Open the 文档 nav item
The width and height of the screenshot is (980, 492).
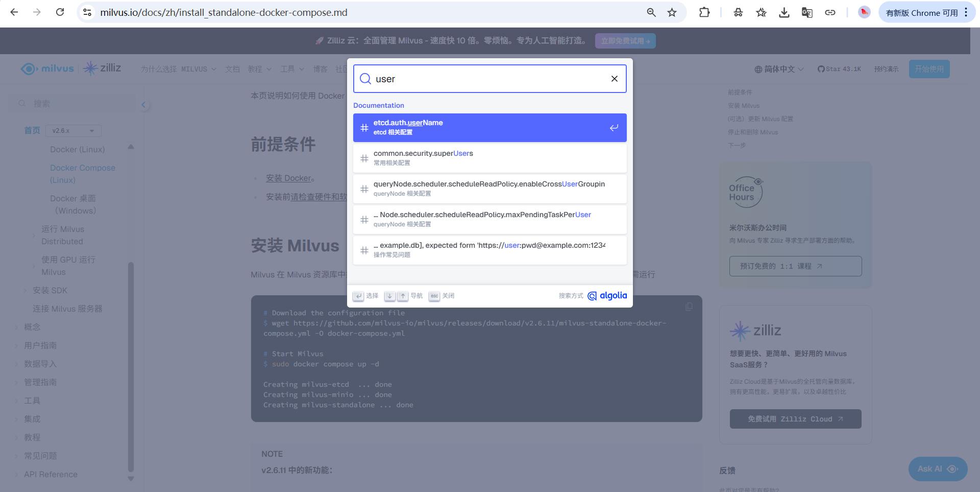click(232, 69)
